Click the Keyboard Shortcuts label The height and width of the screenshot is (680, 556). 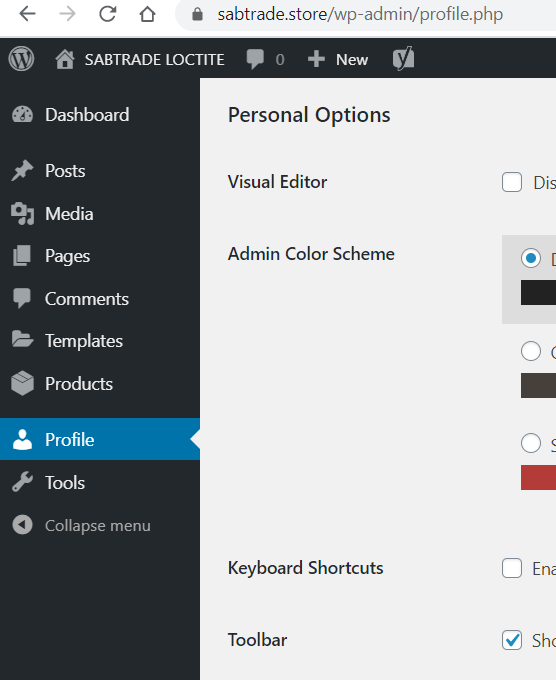pyautogui.click(x=306, y=568)
